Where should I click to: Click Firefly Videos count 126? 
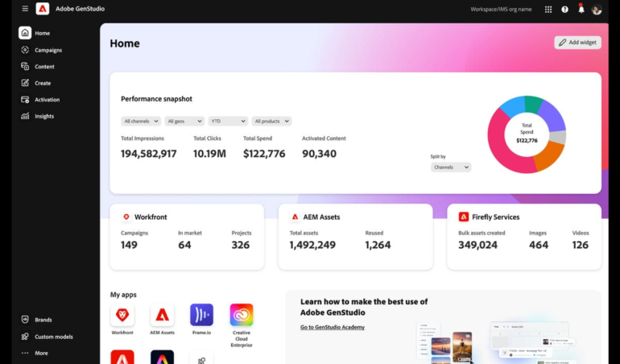[x=580, y=245]
